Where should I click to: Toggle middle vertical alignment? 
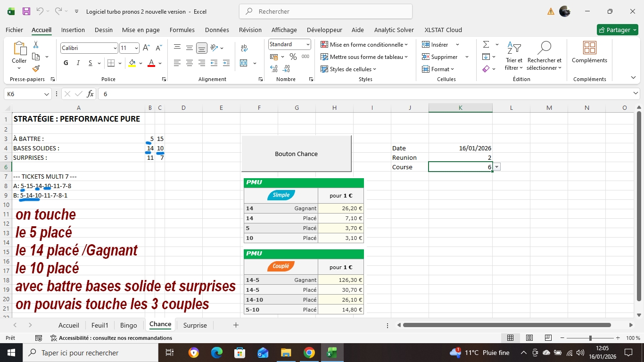190,48
